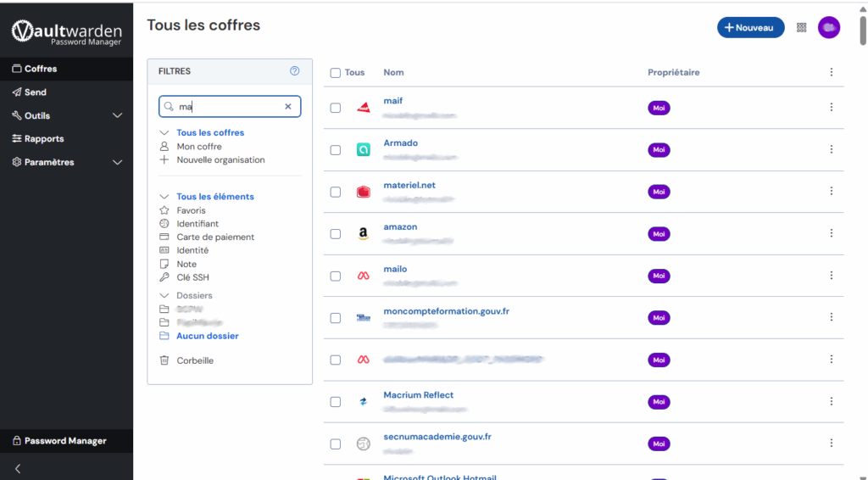Open the three-dot options for the amazon entry
Viewport: 868px width, 480px height.
[831, 234]
